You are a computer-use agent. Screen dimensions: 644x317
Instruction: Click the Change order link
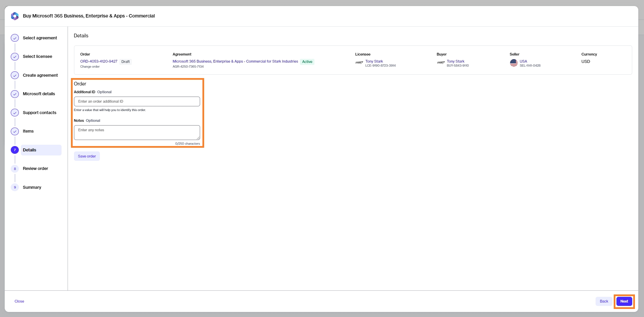(90, 67)
